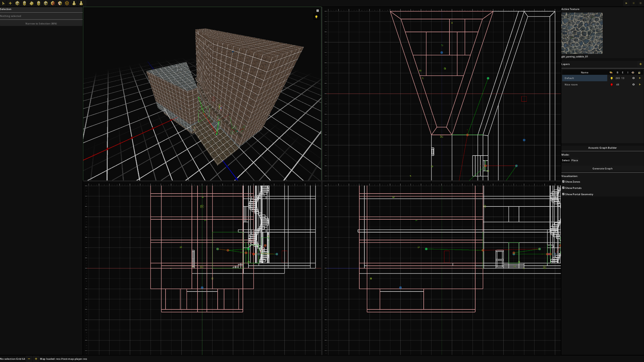Add a new layer with the plus icon

pyautogui.click(x=640, y=64)
